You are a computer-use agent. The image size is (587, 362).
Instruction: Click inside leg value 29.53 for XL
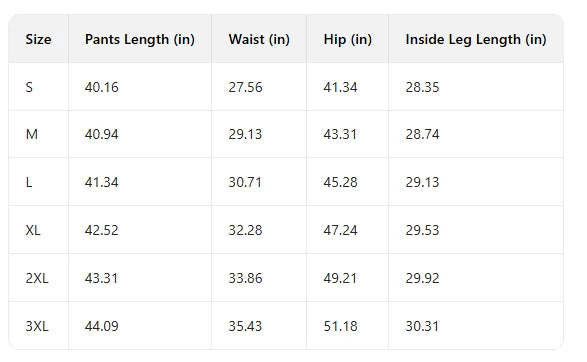coord(422,230)
